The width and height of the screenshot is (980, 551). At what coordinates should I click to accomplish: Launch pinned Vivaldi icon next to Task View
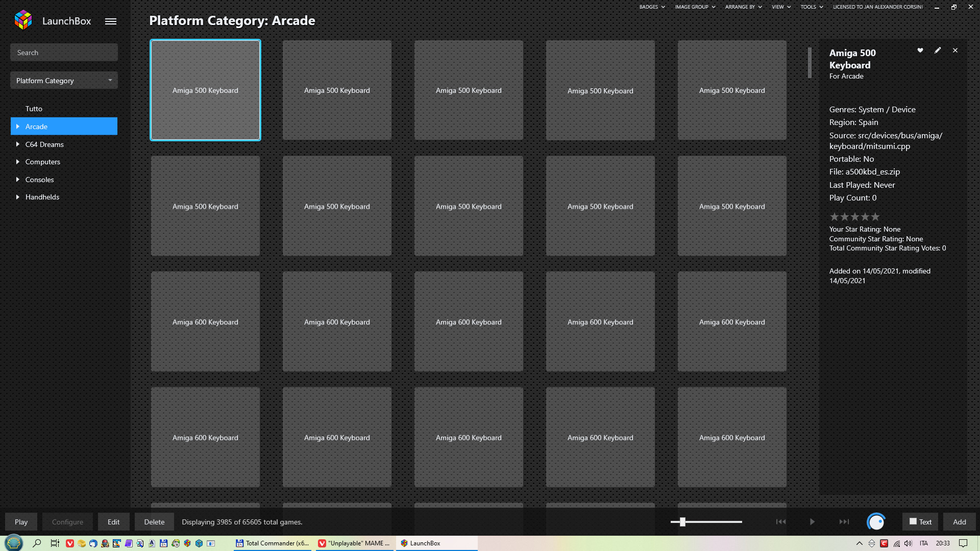point(70,543)
